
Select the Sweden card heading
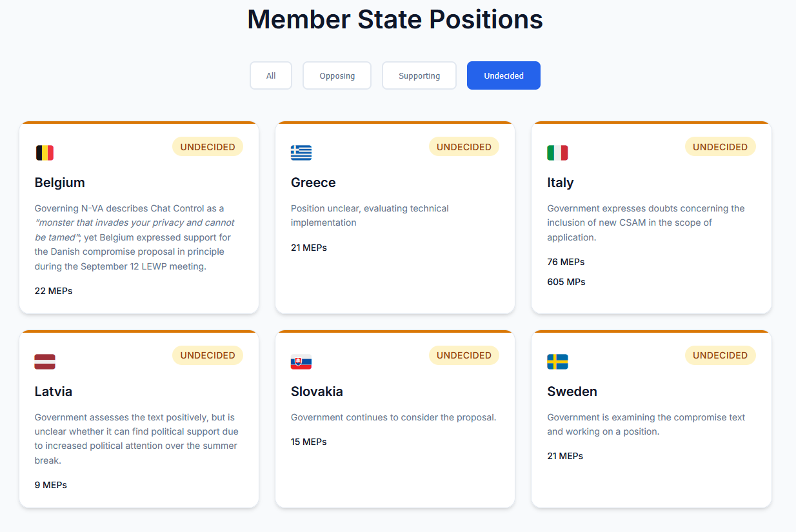(x=572, y=391)
